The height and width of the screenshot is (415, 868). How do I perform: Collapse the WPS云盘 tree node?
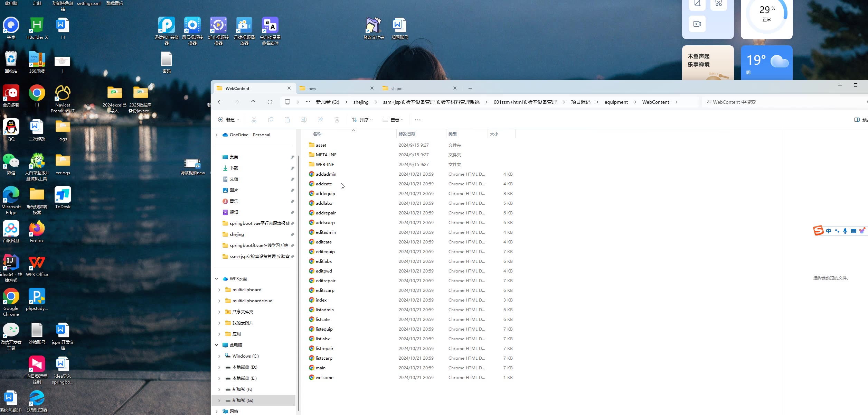pyautogui.click(x=217, y=279)
